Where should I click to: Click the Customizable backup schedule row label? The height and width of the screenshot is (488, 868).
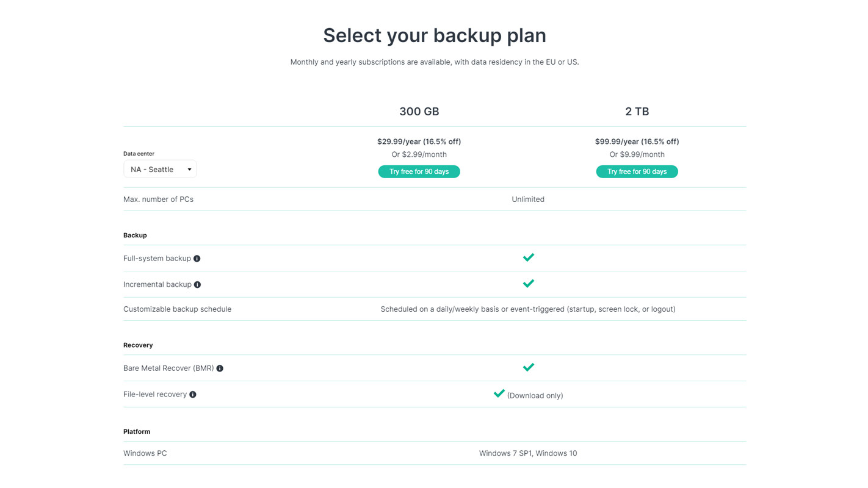(x=177, y=309)
